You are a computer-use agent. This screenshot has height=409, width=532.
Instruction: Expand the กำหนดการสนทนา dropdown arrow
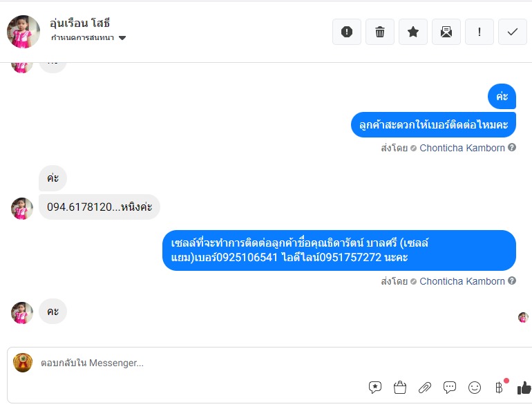pyautogui.click(x=122, y=37)
